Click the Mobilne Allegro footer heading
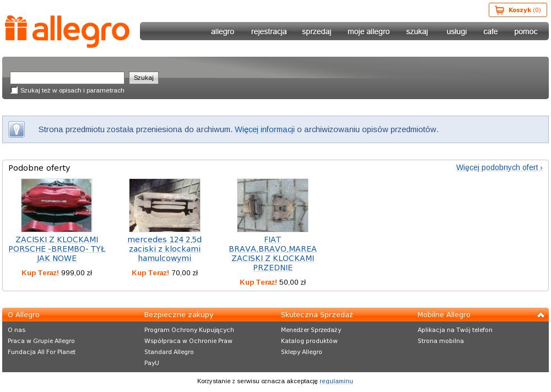551x392 pixels. pyautogui.click(x=444, y=315)
